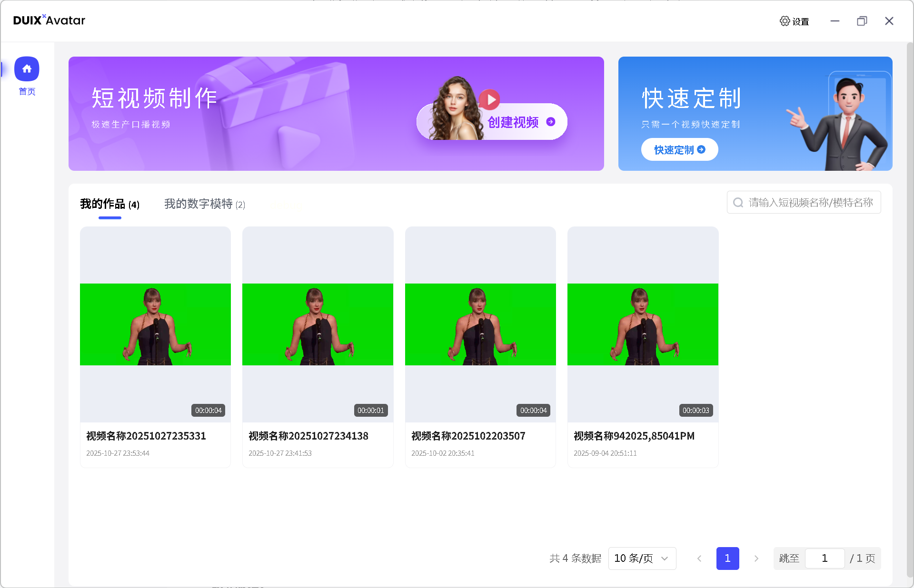The height and width of the screenshot is (588, 914).
Task: Switch to 我的数字模特 tab
Action: coord(204,204)
